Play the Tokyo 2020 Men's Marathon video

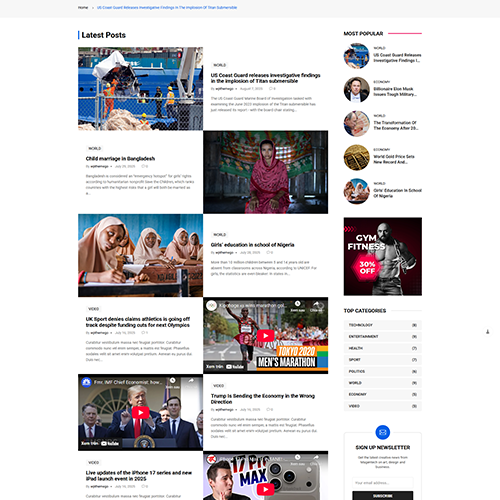click(x=265, y=335)
